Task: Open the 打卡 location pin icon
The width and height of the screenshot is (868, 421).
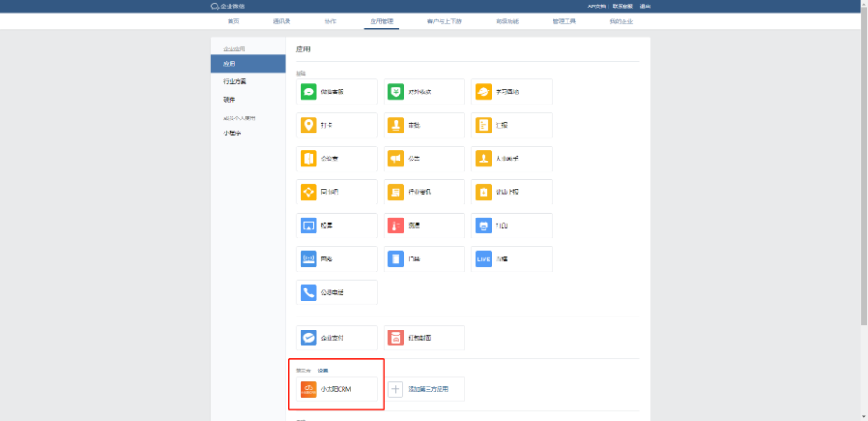Action: [309, 125]
